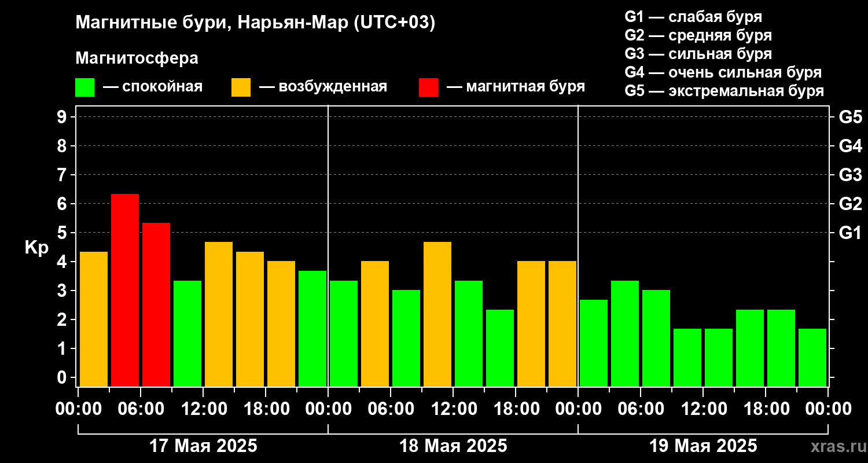Click the shortest green bar on 18 May

(500, 348)
